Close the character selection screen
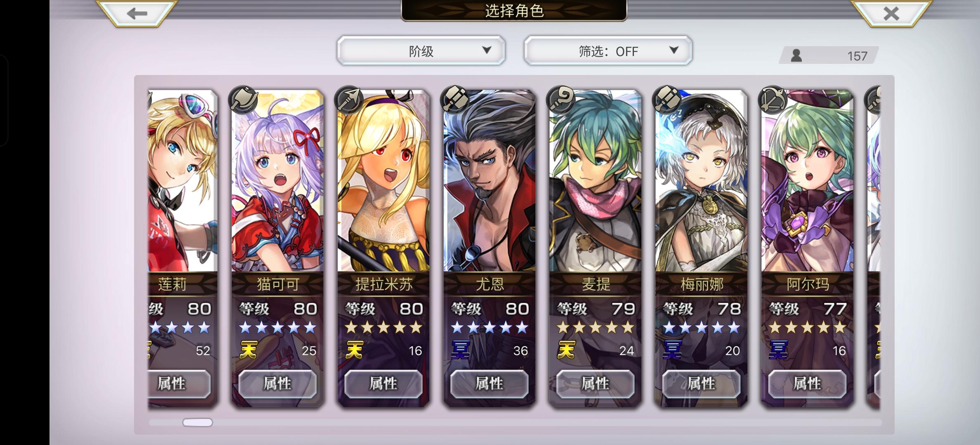The width and height of the screenshot is (980, 445). coord(891,13)
